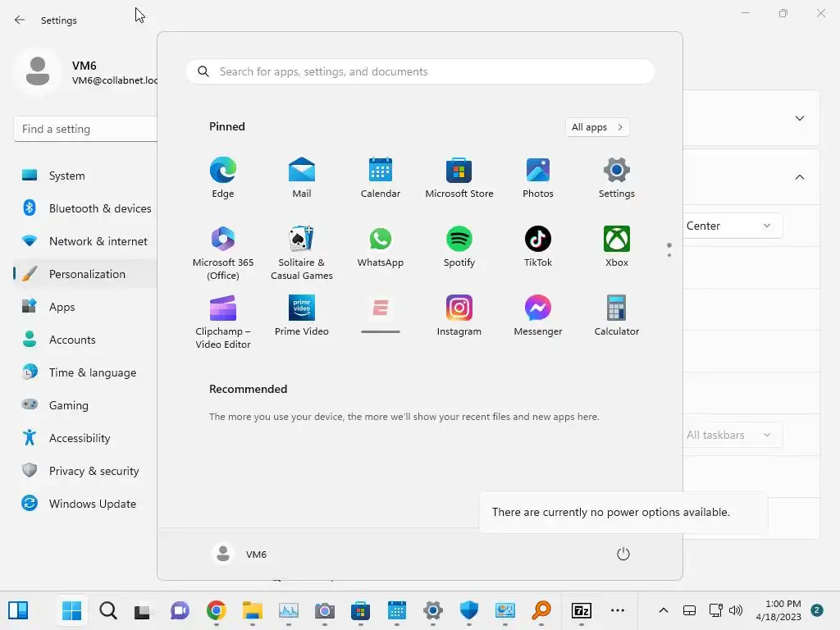Launch Microsoft 365 (Office)
Image resolution: width=840 pixels, height=630 pixels.
pyautogui.click(x=223, y=253)
